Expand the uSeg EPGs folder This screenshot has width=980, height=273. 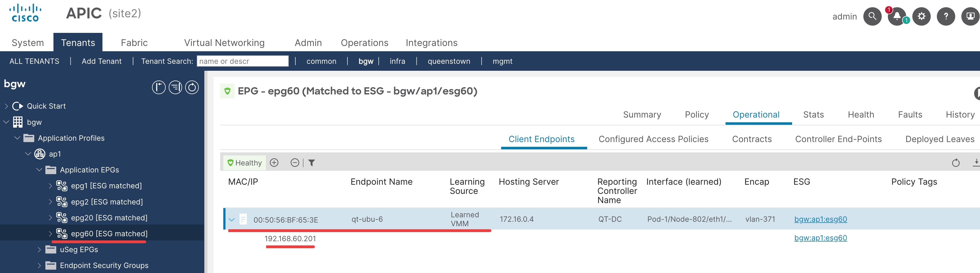tap(39, 250)
